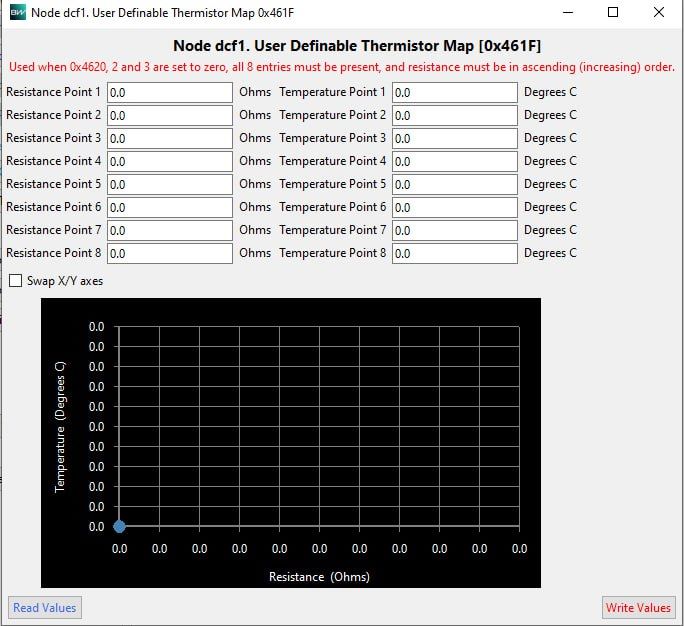Click the Resistance (Ohms) axis label

(x=319, y=577)
